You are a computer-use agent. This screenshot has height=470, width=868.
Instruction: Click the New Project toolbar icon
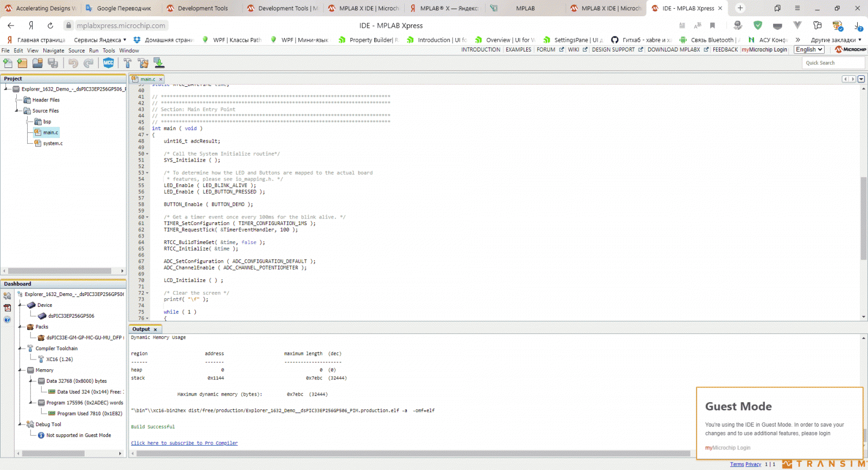22,63
